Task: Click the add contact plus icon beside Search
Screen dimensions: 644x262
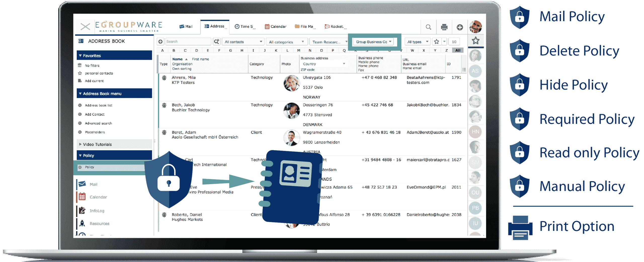Action: pos(160,42)
